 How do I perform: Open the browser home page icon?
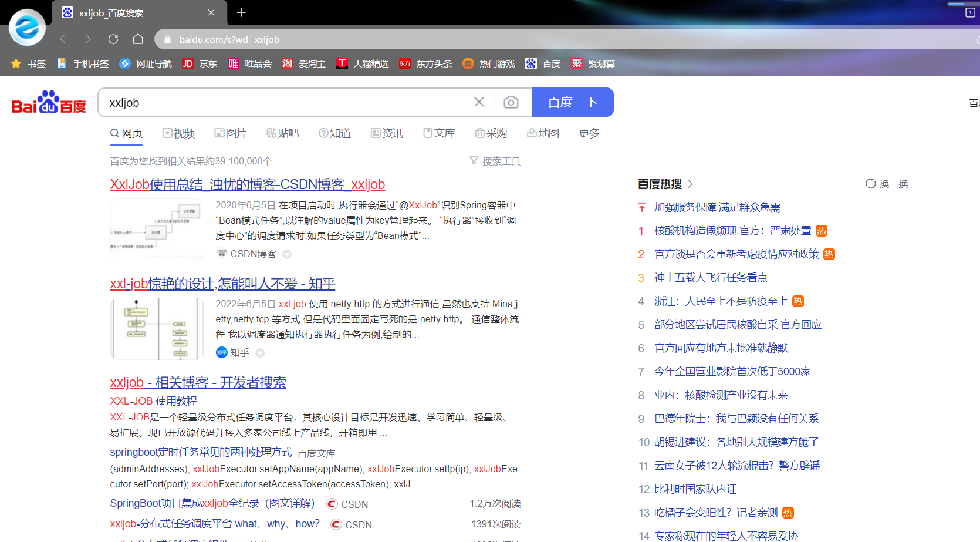coord(138,39)
